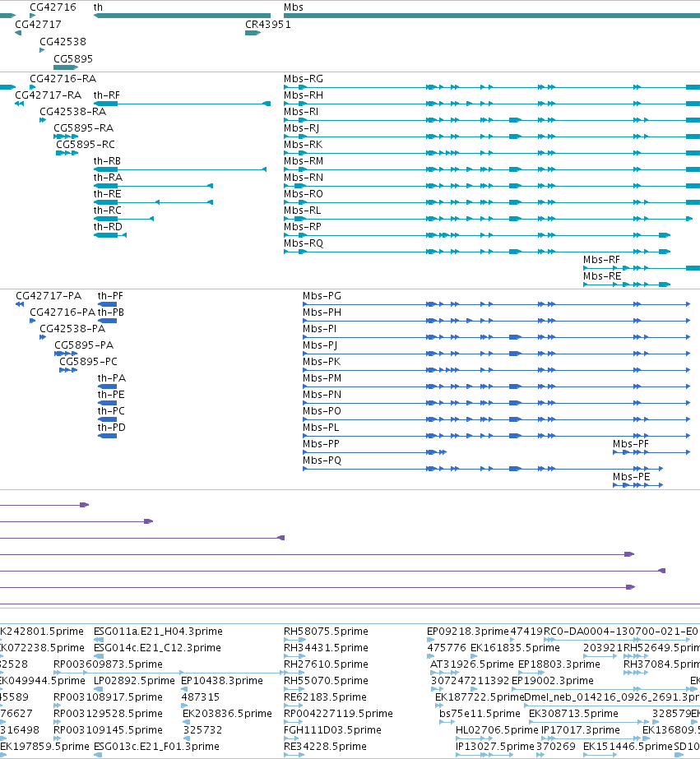Viewport: 700px width, 759px height.
Task: Click transcript Mbs-RQ label
Action: click(x=304, y=243)
